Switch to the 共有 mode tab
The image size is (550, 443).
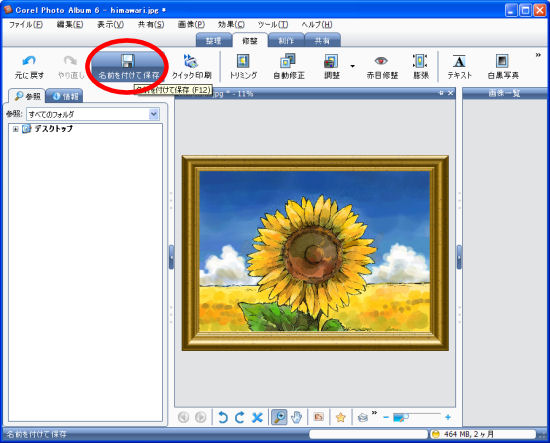pyautogui.click(x=322, y=40)
